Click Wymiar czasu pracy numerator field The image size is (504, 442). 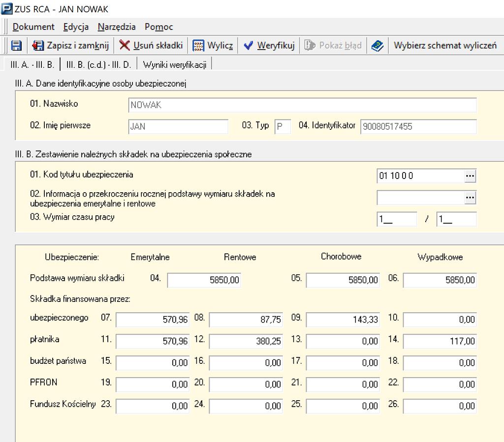click(x=397, y=219)
